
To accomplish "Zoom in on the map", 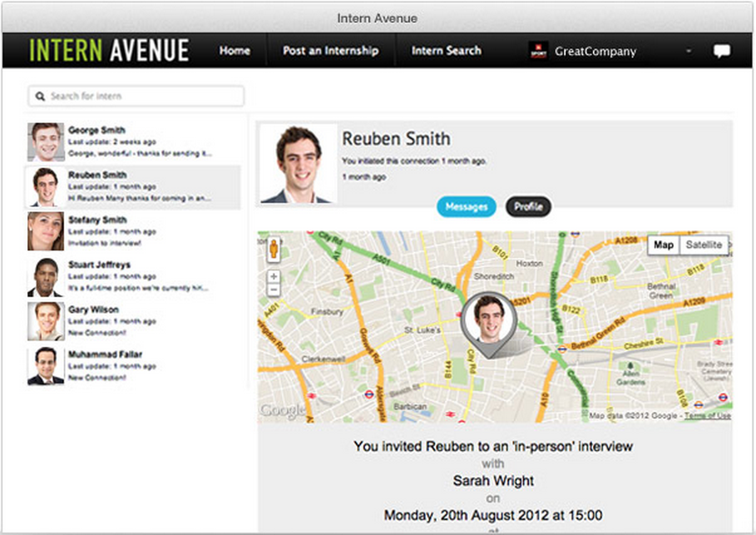I will pos(273,276).
